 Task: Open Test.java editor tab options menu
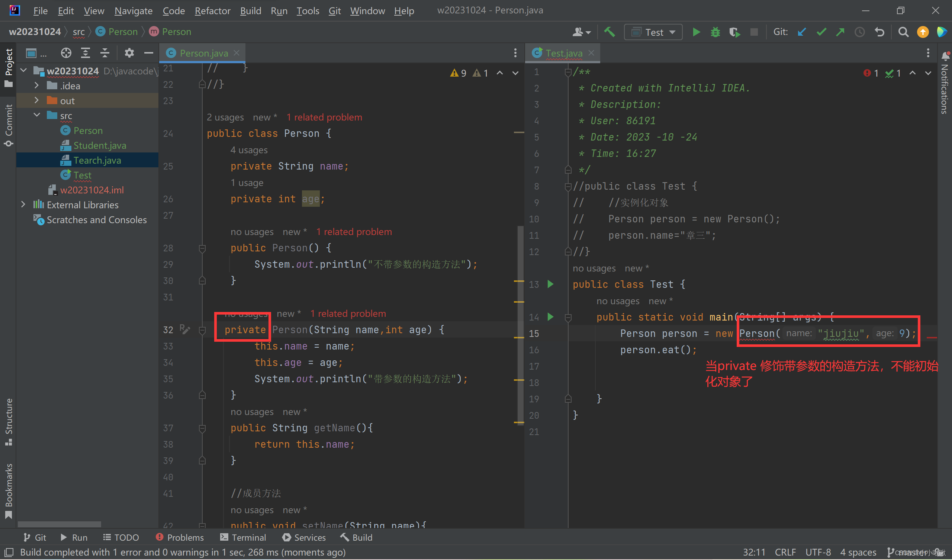pyautogui.click(x=928, y=53)
